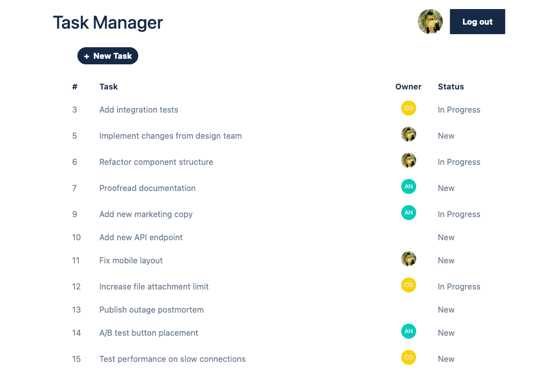This screenshot has height=392, width=558.
Task: Click the CO owner avatar for task 3
Action: pyautogui.click(x=408, y=108)
